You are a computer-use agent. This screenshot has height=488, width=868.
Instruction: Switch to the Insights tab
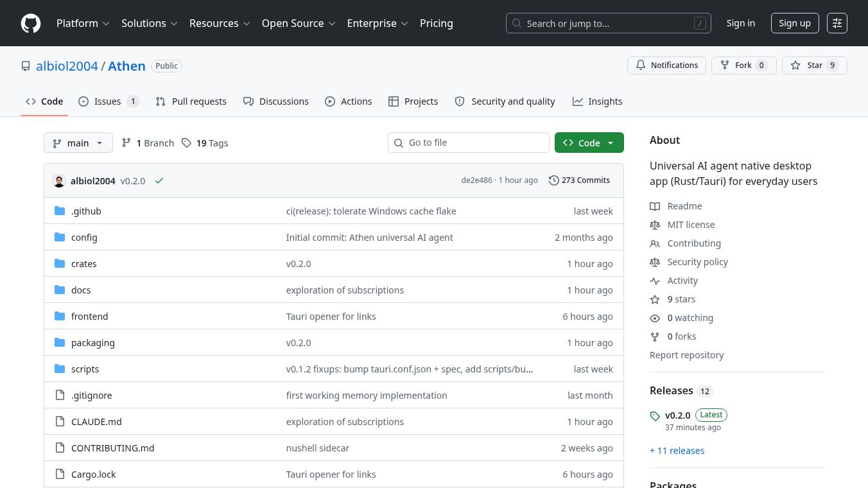pyautogui.click(x=598, y=101)
